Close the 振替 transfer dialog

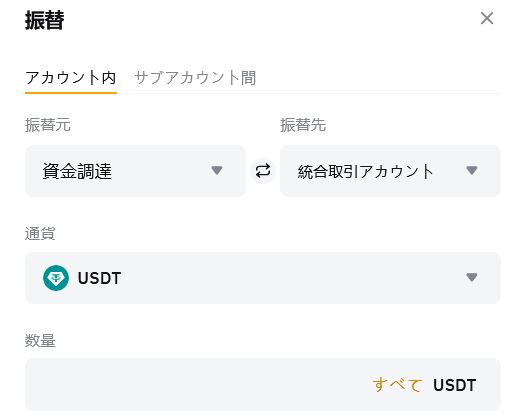tap(487, 18)
